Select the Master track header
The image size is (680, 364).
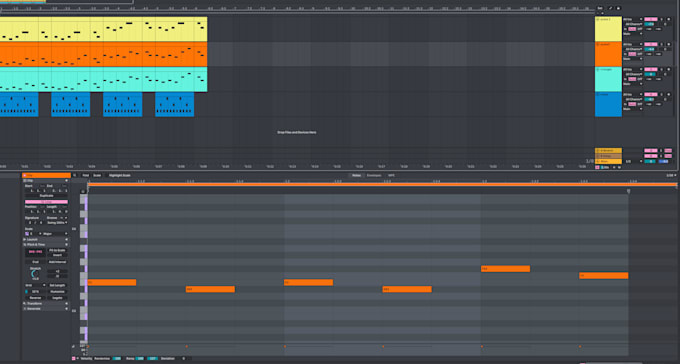click(608, 161)
